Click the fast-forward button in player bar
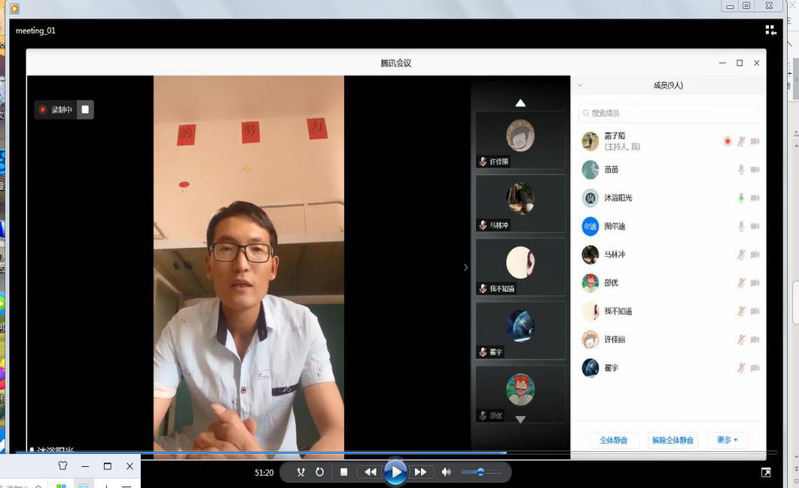The width and height of the screenshot is (799, 488). pyautogui.click(x=421, y=472)
